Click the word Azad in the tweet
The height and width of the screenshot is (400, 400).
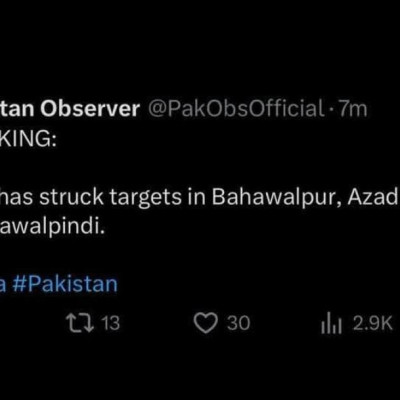tap(373, 197)
